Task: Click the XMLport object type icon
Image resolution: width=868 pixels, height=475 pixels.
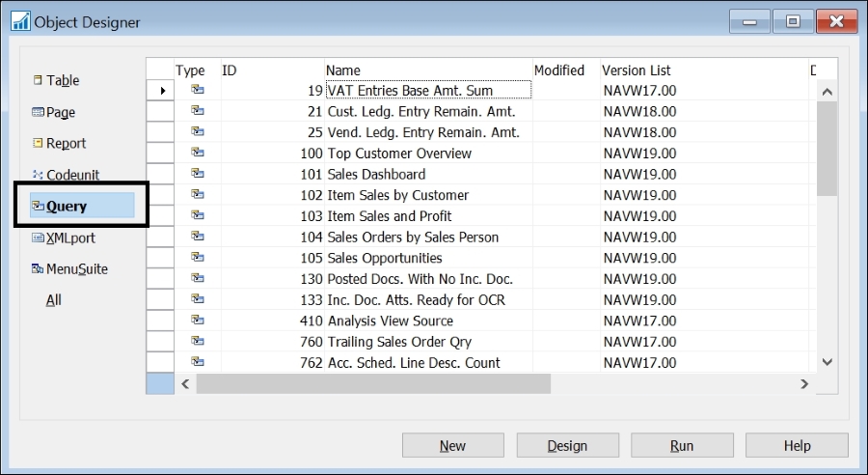Action: pos(38,237)
